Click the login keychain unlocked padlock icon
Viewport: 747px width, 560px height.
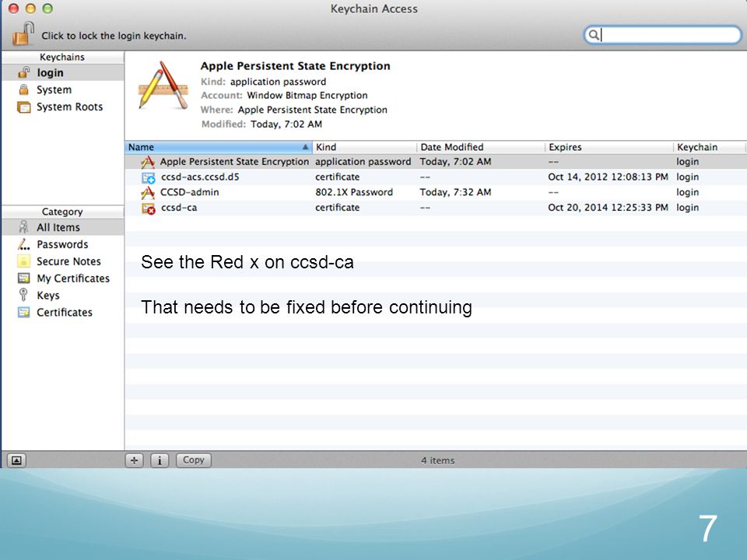click(x=24, y=72)
